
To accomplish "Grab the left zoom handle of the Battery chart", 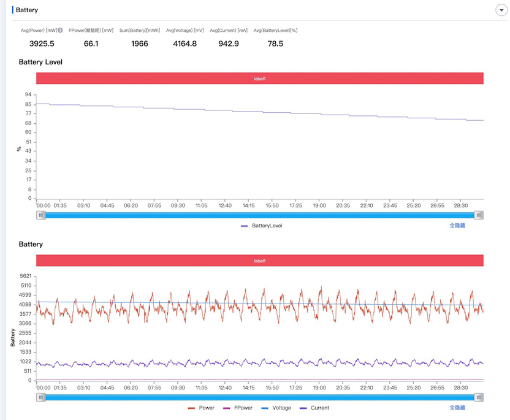I will tap(40, 397).
